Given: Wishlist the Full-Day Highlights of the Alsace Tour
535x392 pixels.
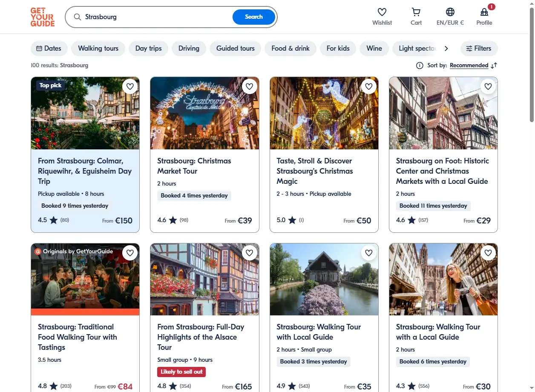Looking at the screenshot, I should point(250,253).
